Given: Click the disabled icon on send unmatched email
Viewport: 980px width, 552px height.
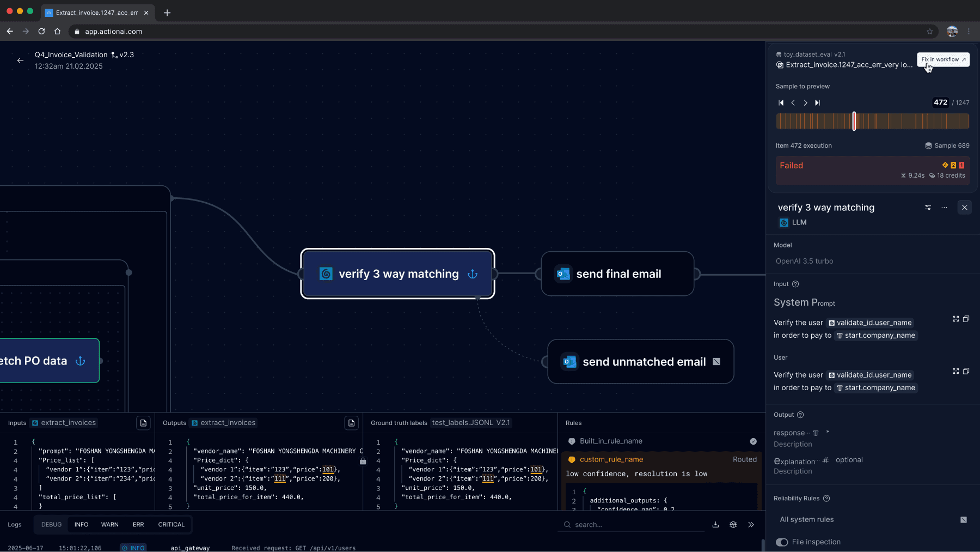Looking at the screenshot, I should [716, 362].
